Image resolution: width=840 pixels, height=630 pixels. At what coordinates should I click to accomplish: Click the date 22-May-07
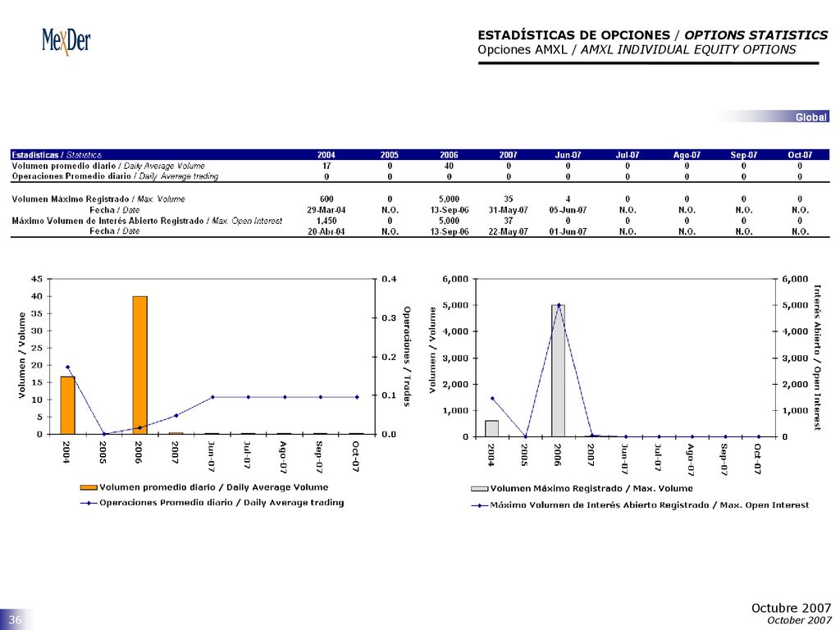tap(509, 231)
